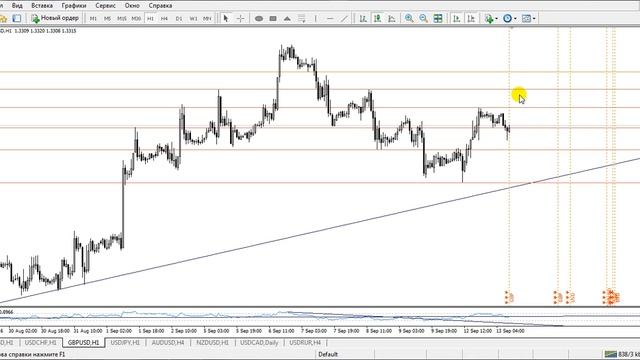Select the H4 timeframe button
Image resolution: width=640 pixels, height=360 pixels.
(164, 18)
